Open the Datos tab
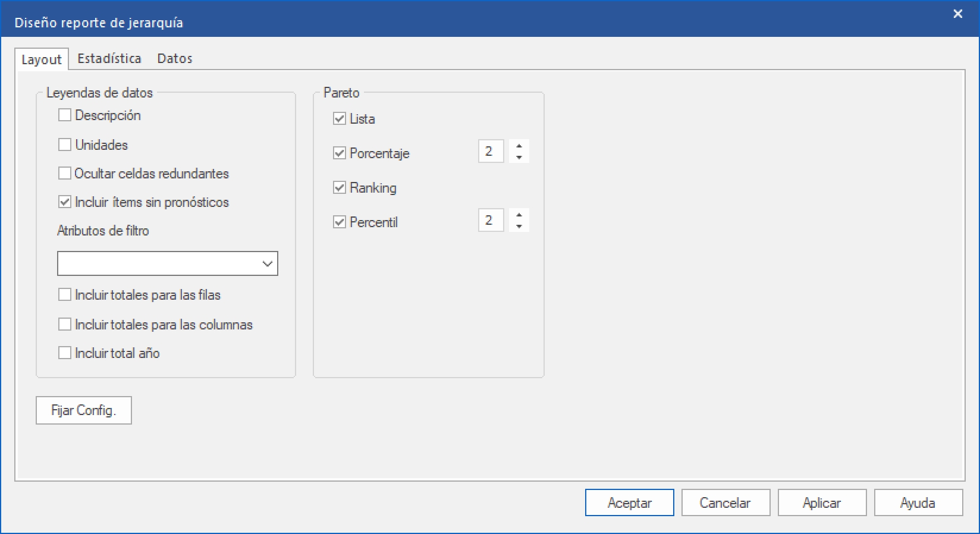This screenshot has height=534, width=980. click(175, 58)
